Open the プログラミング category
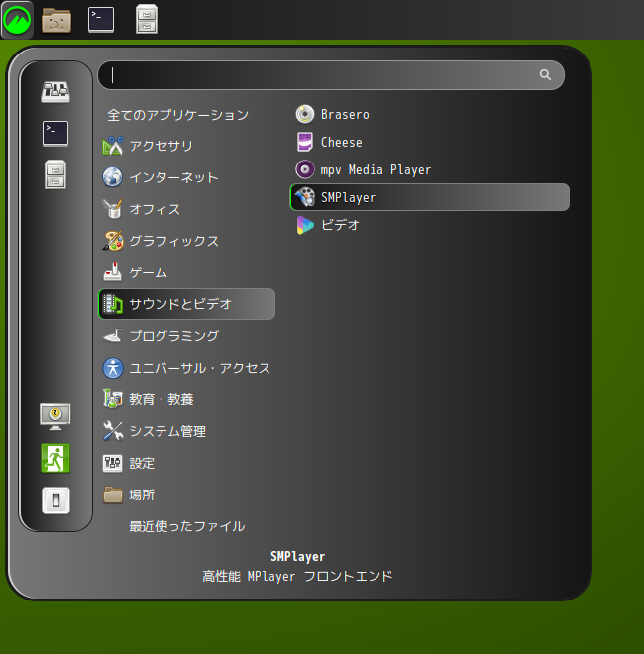Screen dimensions: 644x654 coord(187,336)
